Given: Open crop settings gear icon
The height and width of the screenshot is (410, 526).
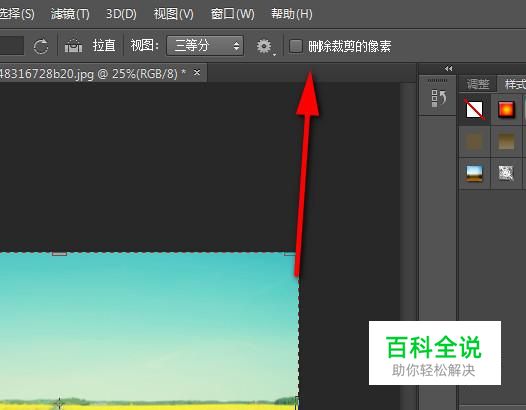Looking at the screenshot, I should [x=264, y=46].
